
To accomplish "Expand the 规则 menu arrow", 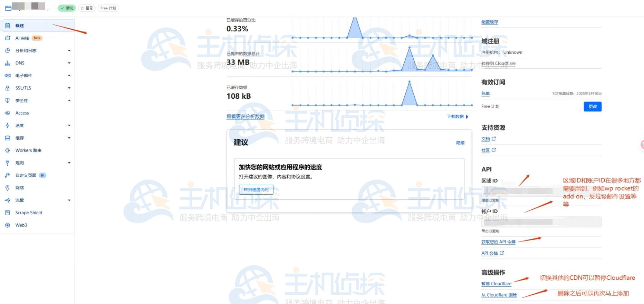I will (x=69, y=163).
